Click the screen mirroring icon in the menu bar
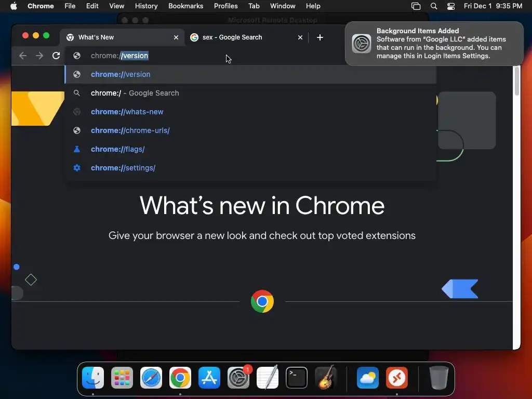 click(416, 6)
